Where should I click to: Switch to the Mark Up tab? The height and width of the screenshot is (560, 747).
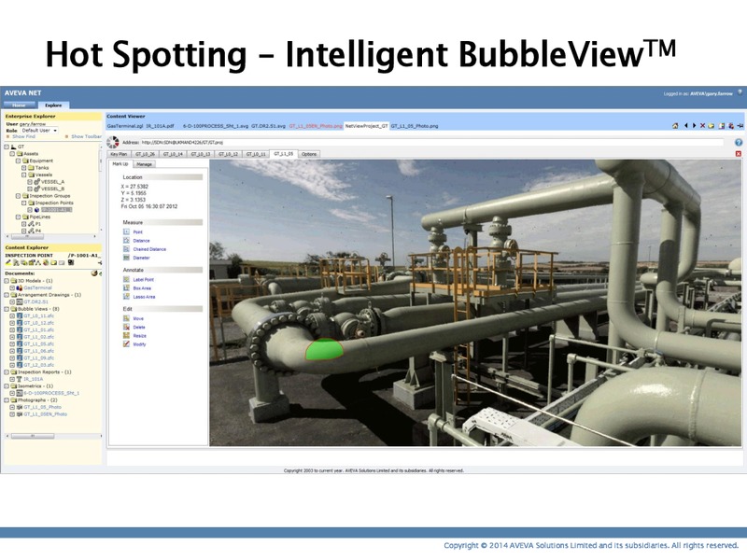point(120,164)
